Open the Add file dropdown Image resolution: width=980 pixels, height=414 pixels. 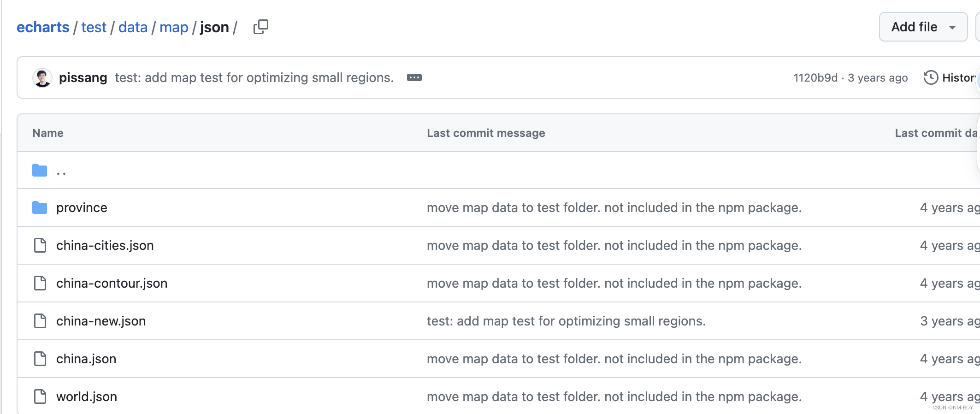point(923,27)
